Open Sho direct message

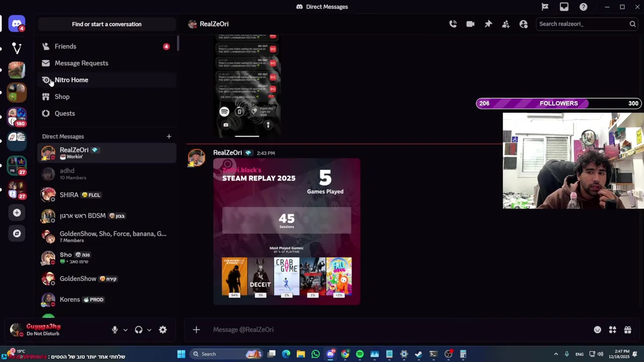[107, 257]
